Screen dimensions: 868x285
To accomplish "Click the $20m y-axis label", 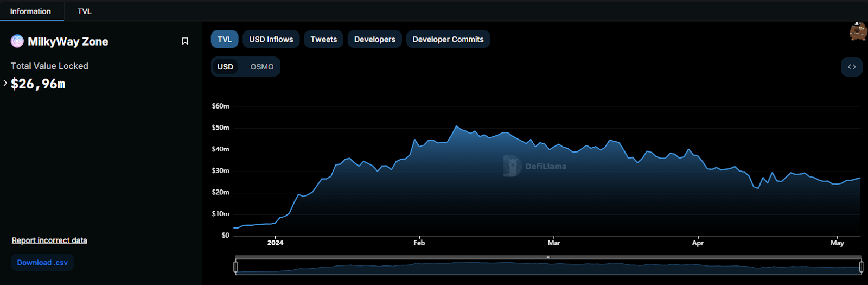I will point(220,192).
